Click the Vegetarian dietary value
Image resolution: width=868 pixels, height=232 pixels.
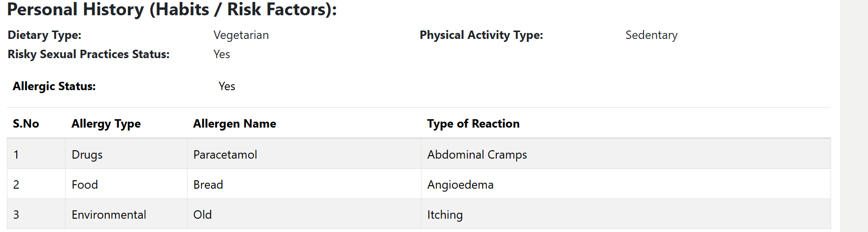(241, 35)
